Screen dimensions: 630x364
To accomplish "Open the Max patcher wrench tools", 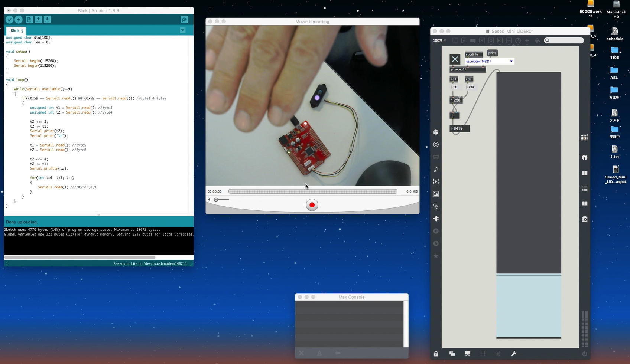I will click(x=514, y=354).
